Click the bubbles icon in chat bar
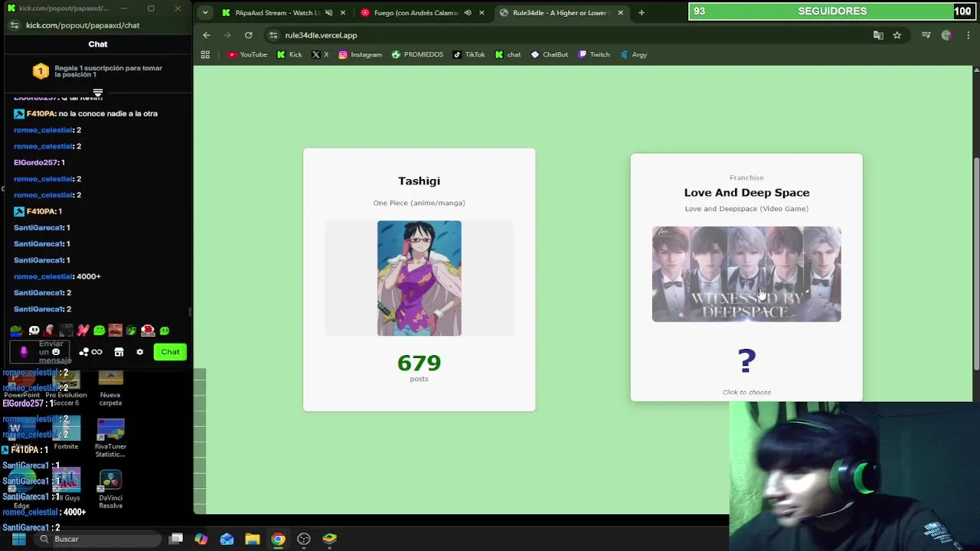 83,352
